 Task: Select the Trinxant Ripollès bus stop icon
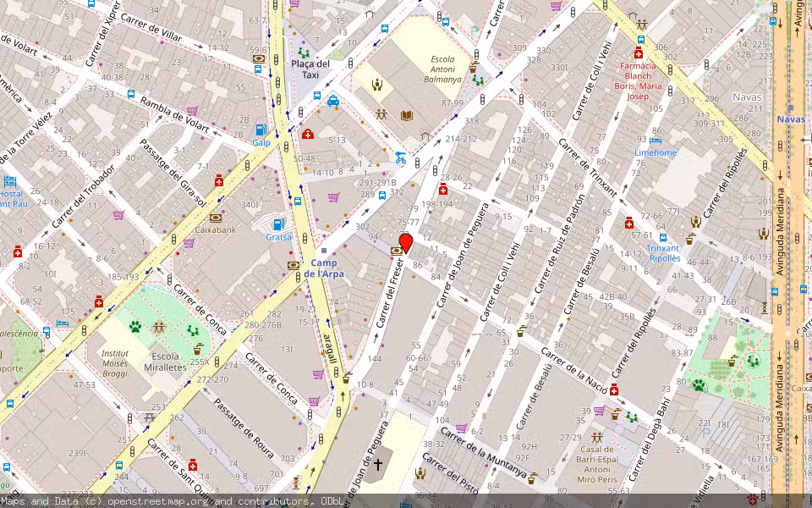(663, 238)
